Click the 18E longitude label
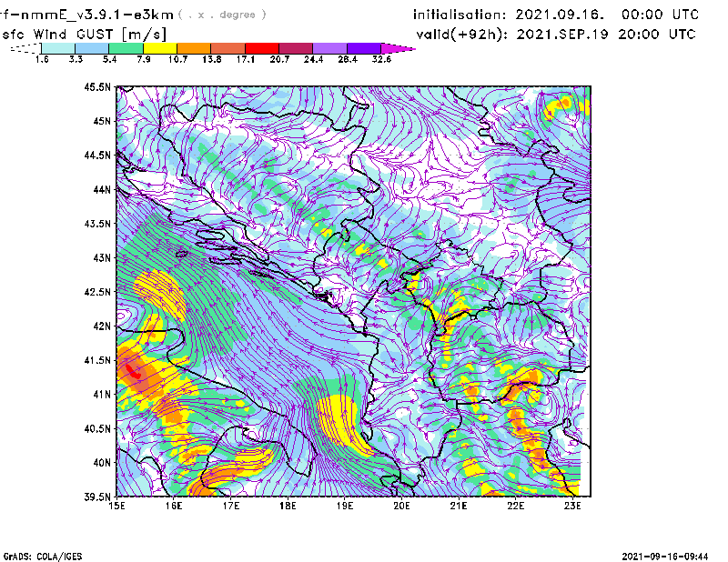The width and height of the screenshot is (728, 562). coord(288,506)
